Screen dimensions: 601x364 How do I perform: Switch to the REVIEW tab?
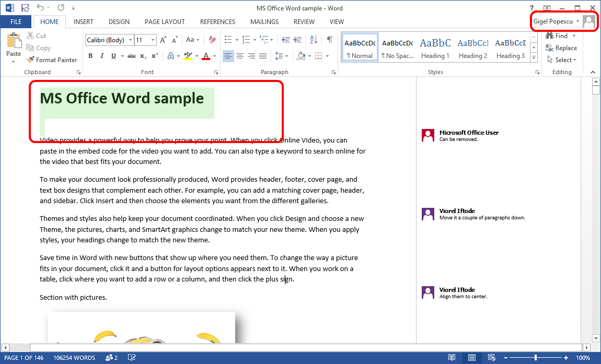(x=304, y=22)
